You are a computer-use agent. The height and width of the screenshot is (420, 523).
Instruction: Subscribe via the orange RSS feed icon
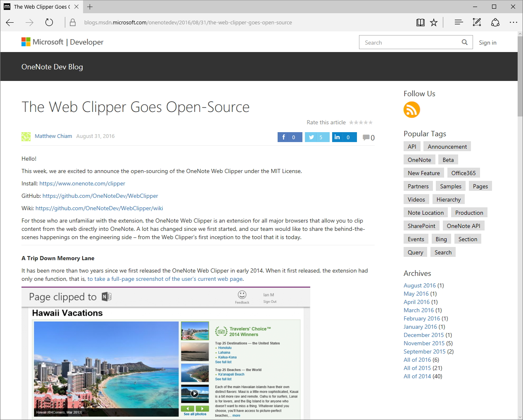(411, 110)
